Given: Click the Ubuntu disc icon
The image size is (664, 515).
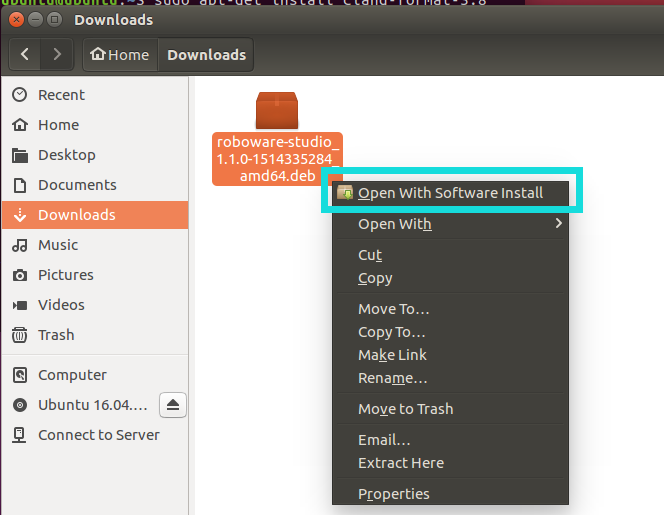Looking at the screenshot, I should tap(19, 405).
